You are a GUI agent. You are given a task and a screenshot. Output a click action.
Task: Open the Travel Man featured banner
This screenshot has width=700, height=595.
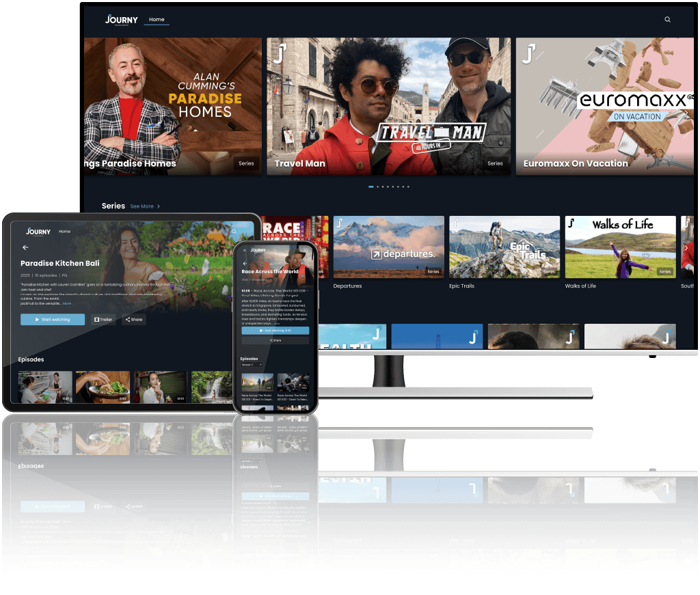click(x=388, y=106)
